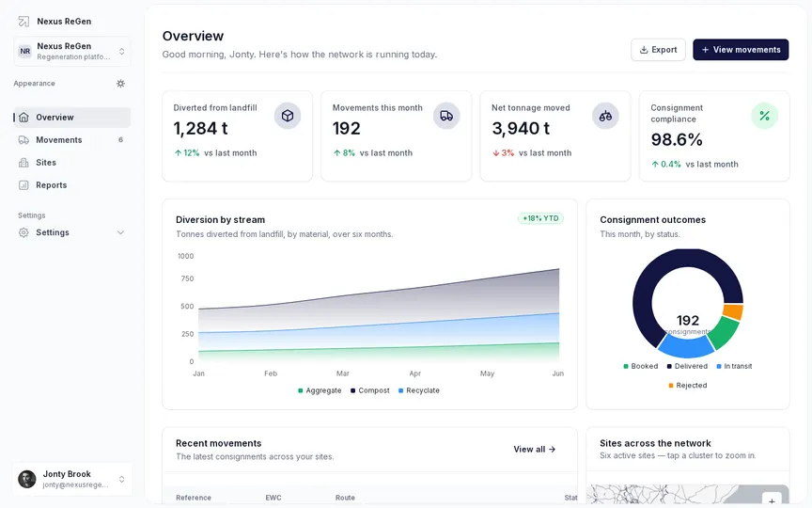Toggle the Booked legend entry
Screen dimensions: 812x508
[641, 366]
